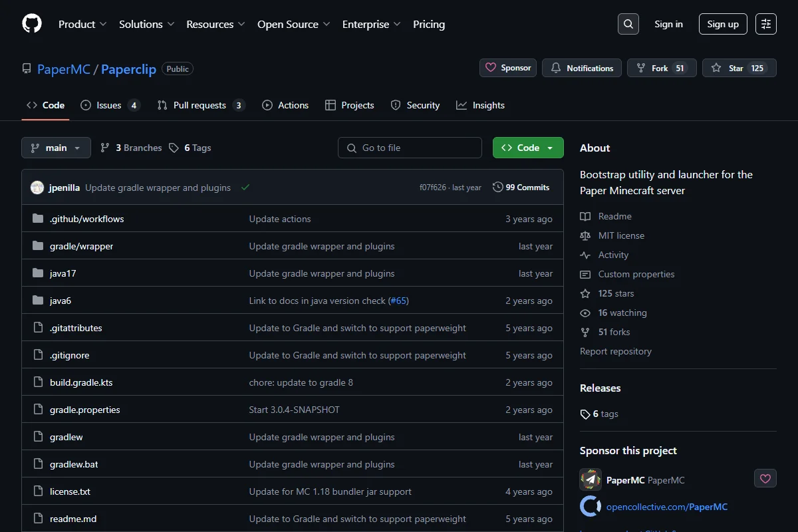Screen dimensions: 798x532
Task: Click jpenilla's avatar in latest commit
Action: (37, 188)
